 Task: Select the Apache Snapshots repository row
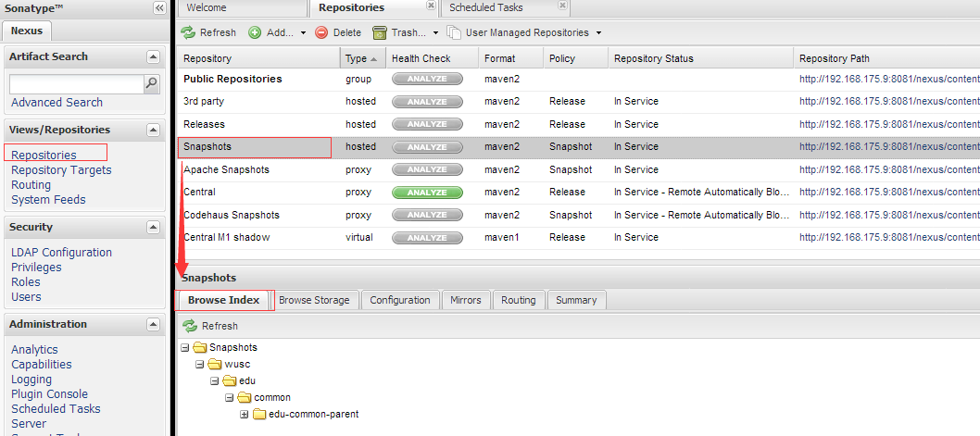point(579,170)
